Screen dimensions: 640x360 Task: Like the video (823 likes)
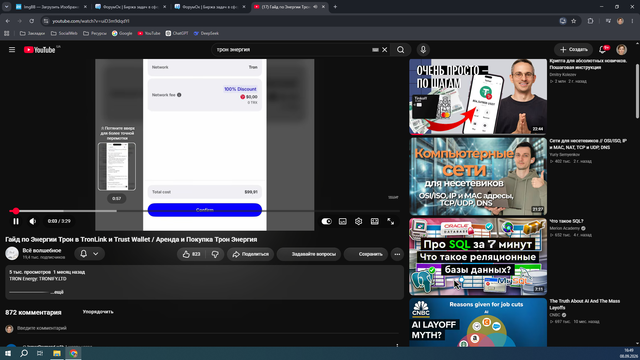coord(191,254)
